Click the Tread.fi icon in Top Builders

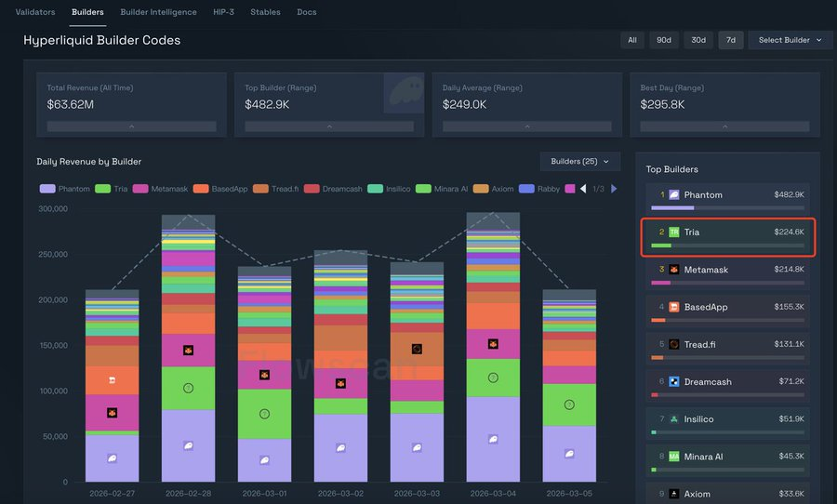(674, 344)
